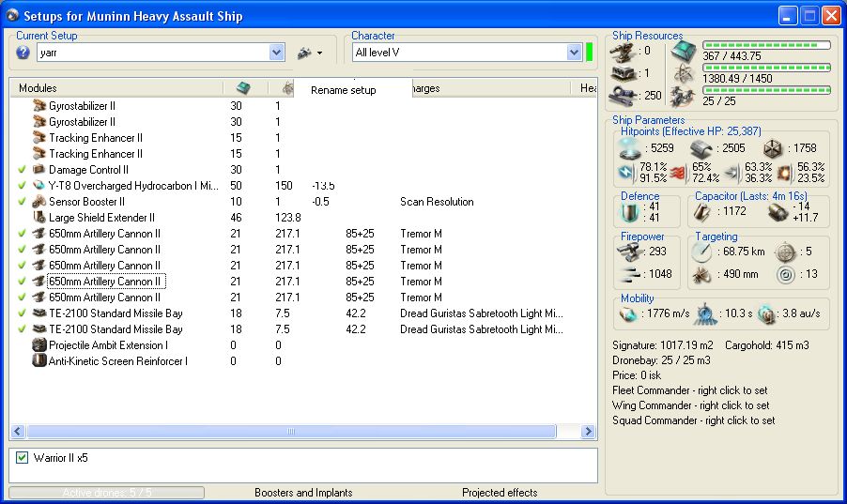Click the launcher hardpoints icon in Ship Resources
Screen dimensions: 847x504
(x=622, y=73)
